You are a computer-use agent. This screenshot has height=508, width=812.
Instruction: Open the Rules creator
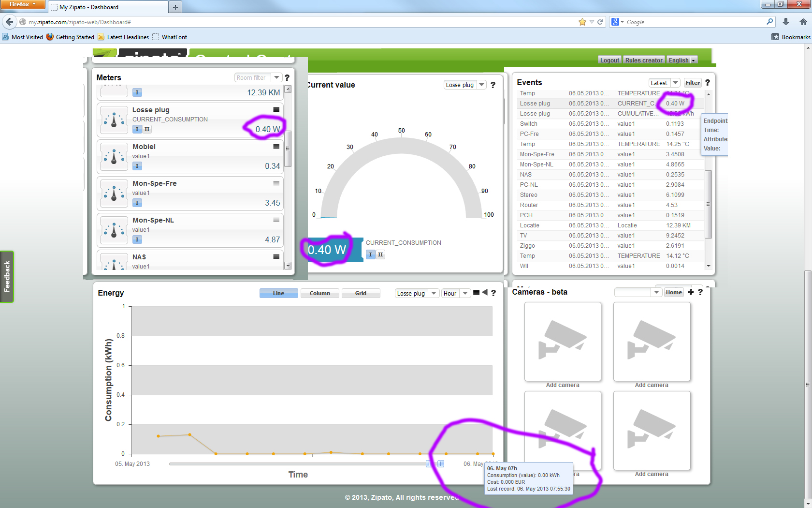(x=643, y=60)
